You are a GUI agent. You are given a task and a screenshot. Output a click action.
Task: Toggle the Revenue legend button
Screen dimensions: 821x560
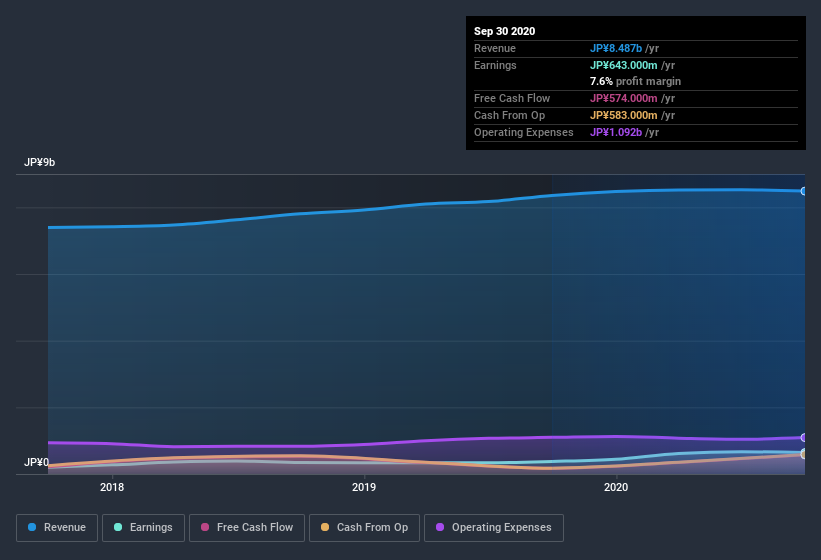(x=57, y=528)
